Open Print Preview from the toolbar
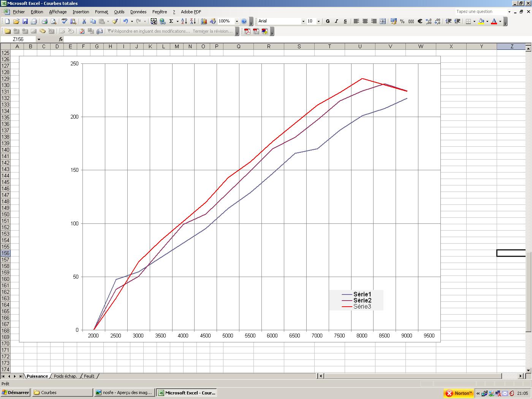532x399 pixels. point(54,21)
